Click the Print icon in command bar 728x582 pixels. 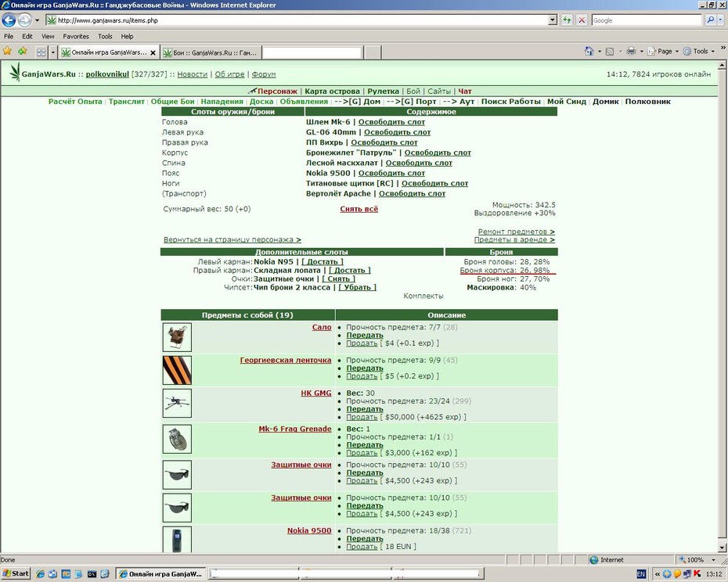pyautogui.click(x=630, y=51)
